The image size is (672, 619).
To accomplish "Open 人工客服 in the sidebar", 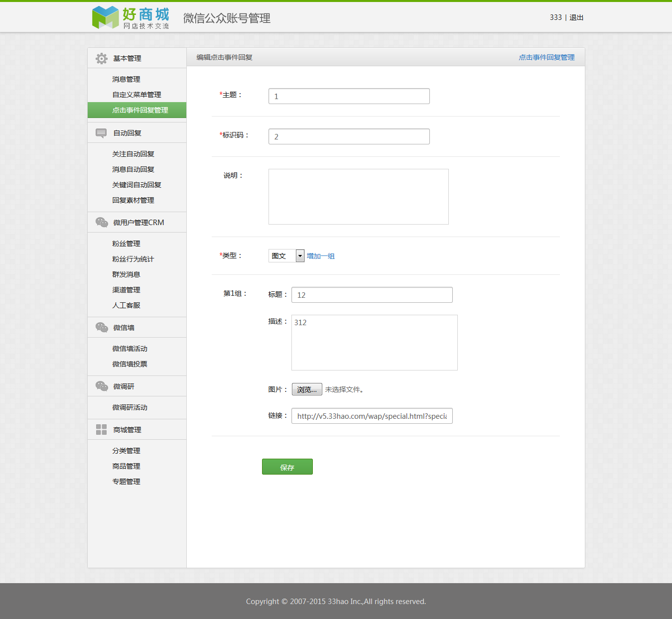I will tap(126, 305).
